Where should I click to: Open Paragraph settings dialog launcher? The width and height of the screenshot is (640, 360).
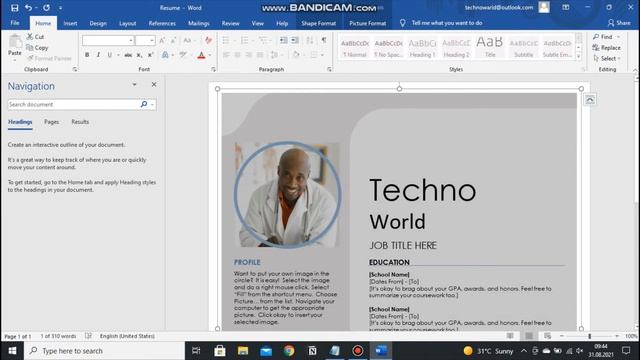[x=329, y=70]
